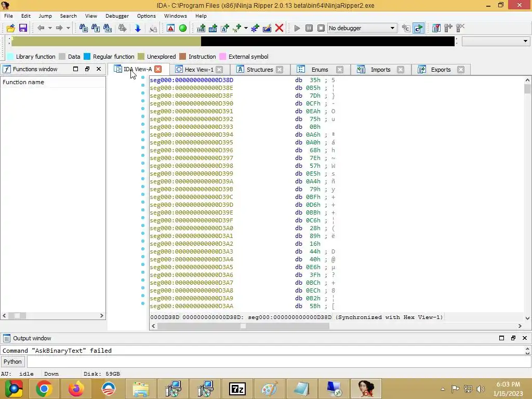This screenshot has width=532, height=399.
Task: Open the View menu
Action: tap(91, 16)
